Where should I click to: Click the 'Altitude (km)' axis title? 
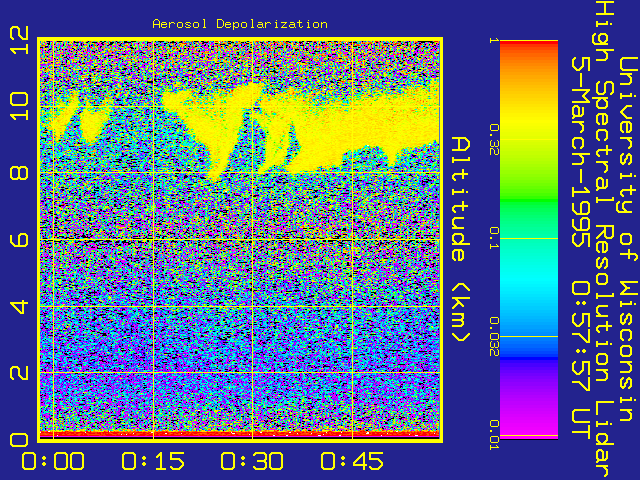461,240
